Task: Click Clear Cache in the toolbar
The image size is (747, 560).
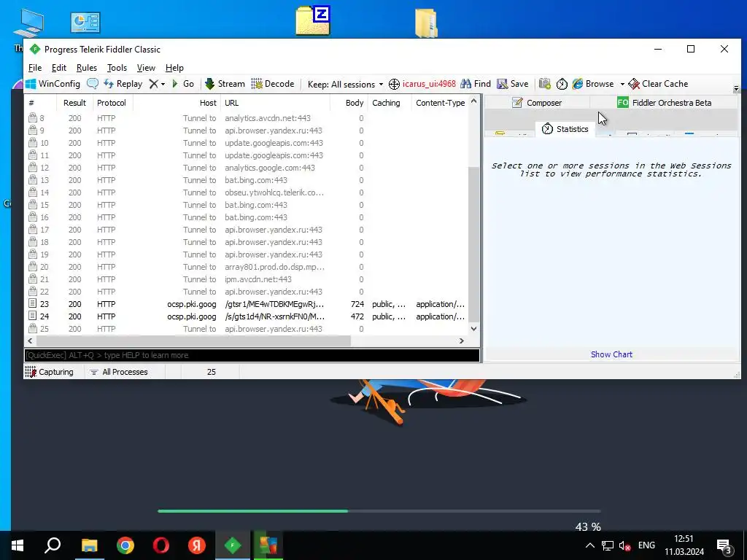Action: [658, 84]
